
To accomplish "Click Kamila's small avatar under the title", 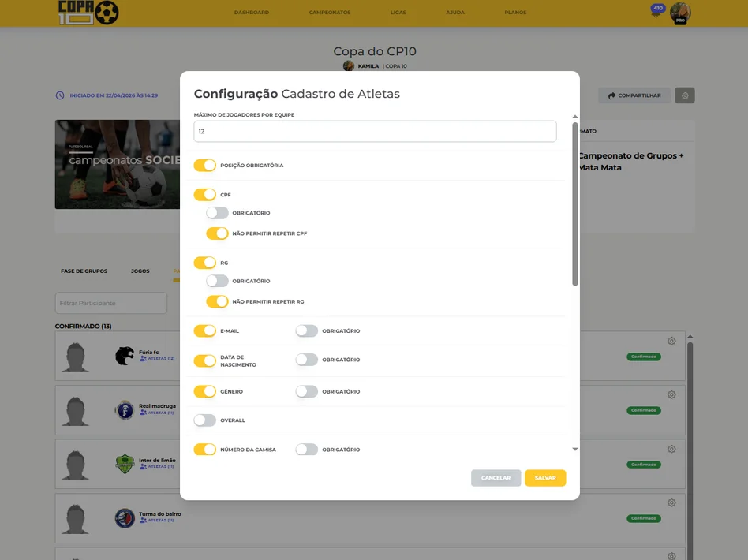I will point(349,65).
